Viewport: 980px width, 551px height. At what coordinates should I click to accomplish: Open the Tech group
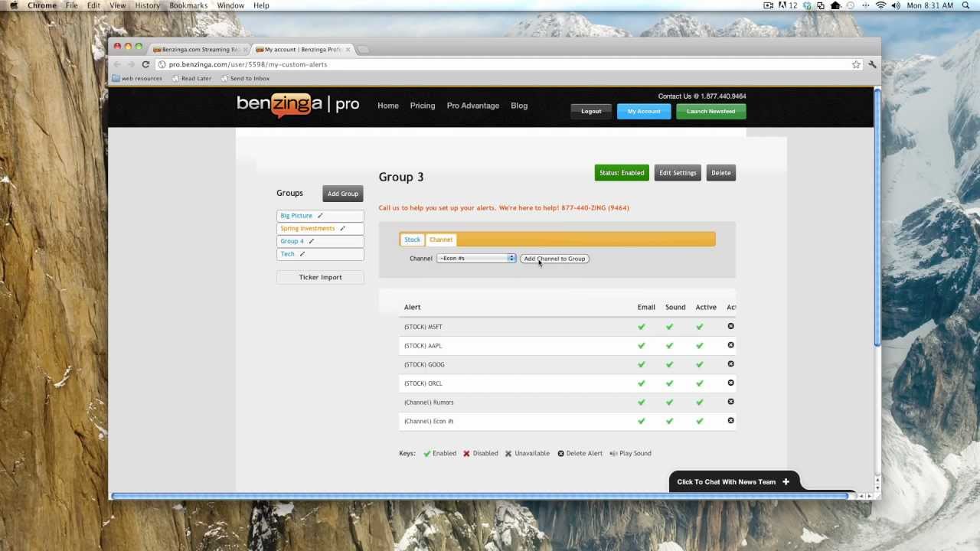click(x=287, y=254)
